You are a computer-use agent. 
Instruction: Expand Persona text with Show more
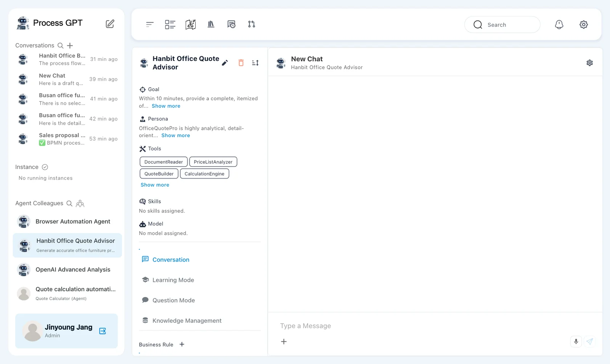(x=175, y=136)
